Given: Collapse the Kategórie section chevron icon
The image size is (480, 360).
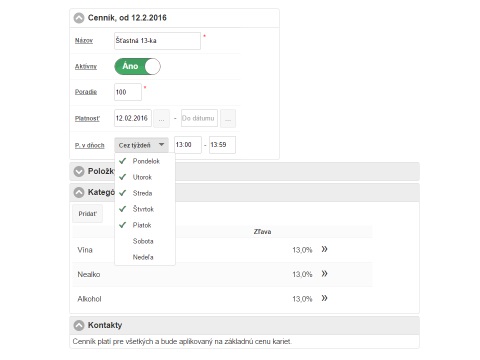Looking at the screenshot, I should [x=79, y=192].
